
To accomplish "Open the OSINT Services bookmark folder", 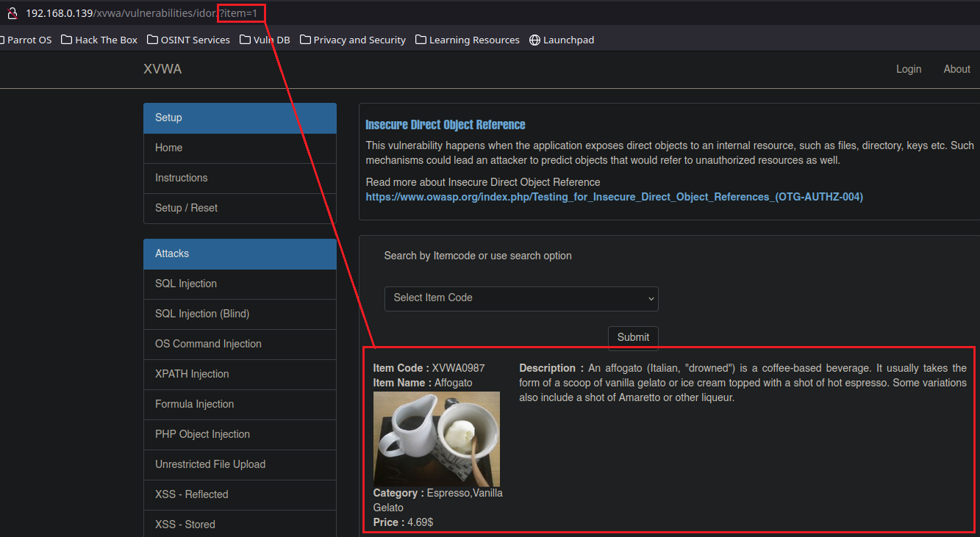I will pos(188,40).
